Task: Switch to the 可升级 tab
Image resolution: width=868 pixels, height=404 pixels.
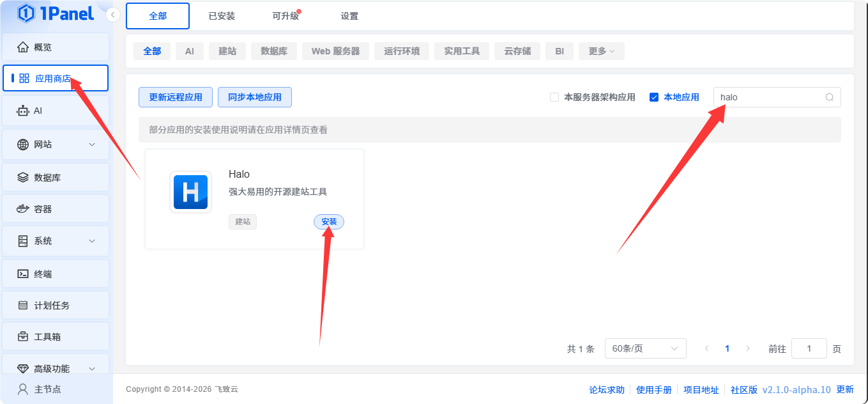Action: pyautogui.click(x=286, y=16)
